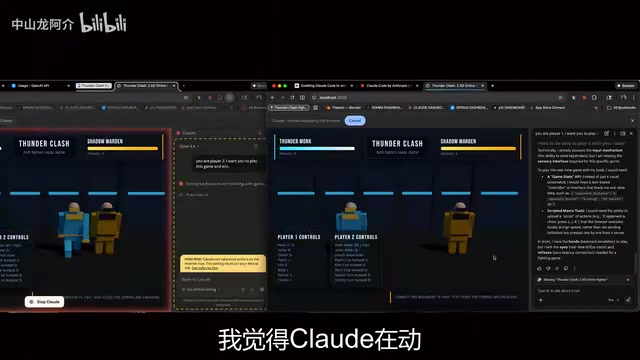Add attachment with plus icon in Gemini input
The width and height of the screenshot is (640, 360).
click(x=541, y=300)
